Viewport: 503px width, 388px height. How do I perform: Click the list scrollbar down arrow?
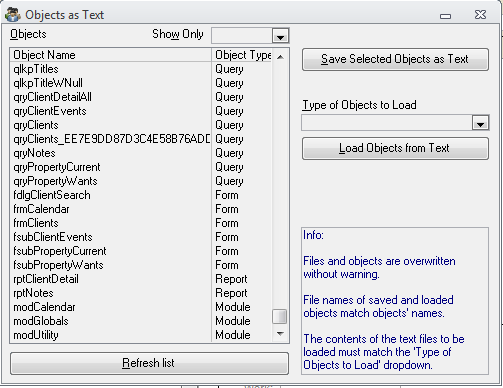pyautogui.click(x=280, y=334)
